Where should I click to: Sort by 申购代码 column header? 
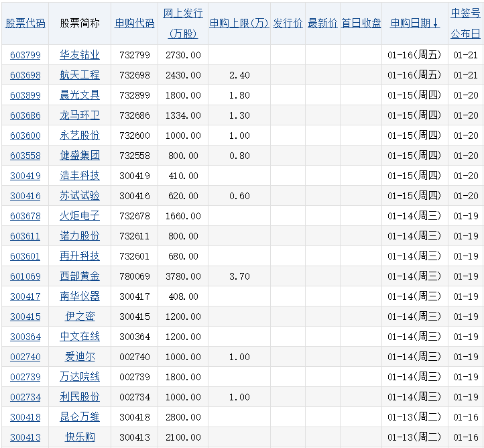(x=134, y=23)
